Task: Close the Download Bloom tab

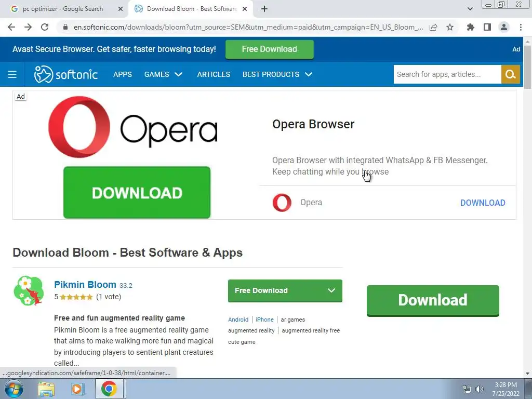Action: [245, 9]
